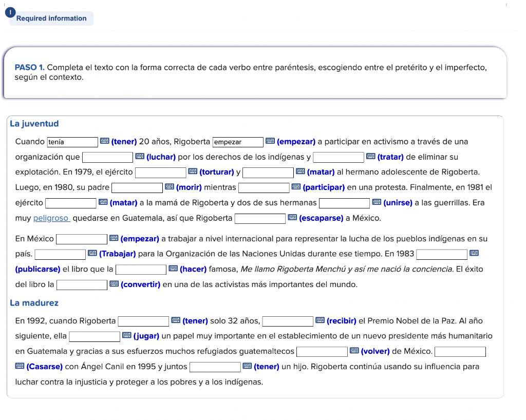
Task: Select the blank before (tratar)
Action: (338, 157)
